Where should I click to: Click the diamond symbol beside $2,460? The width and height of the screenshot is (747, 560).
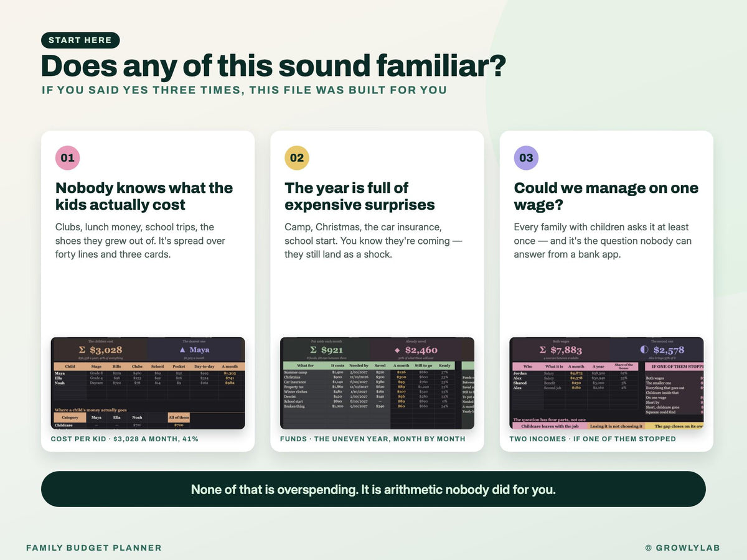pyautogui.click(x=397, y=350)
